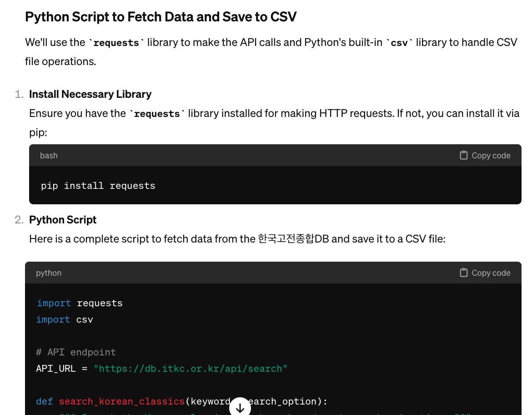Click inline `requests` in the intro paragraph
This screenshot has height=415, width=532.
116,43
